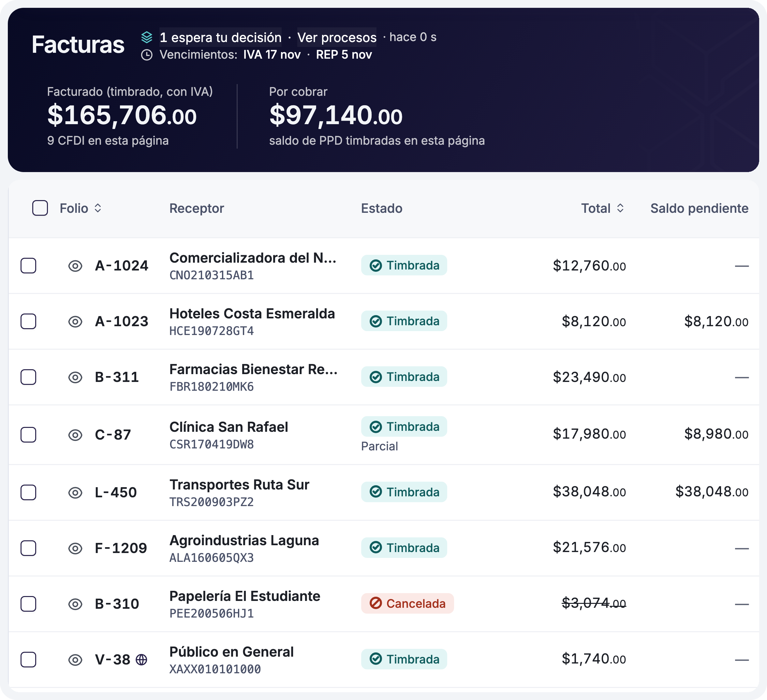The image size is (767, 700).
Task: Click the clock icon beside Vencimientos
Action: click(147, 55)
